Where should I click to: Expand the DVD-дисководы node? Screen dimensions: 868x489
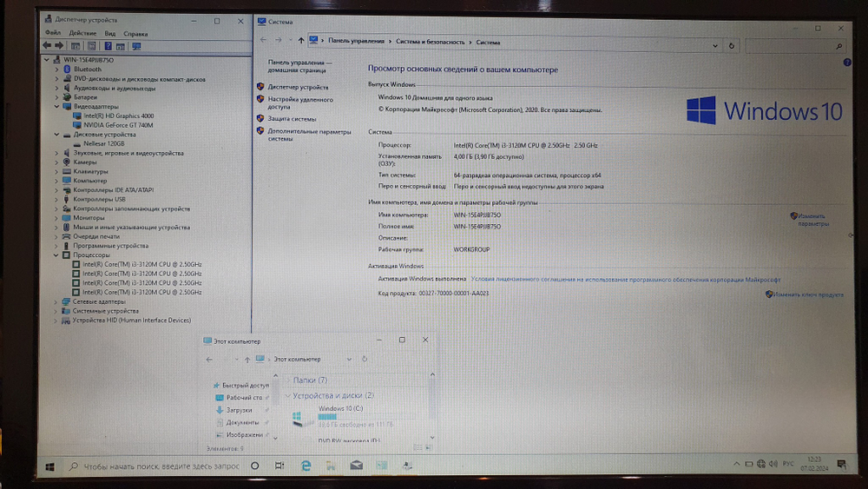tap(56, 79)
